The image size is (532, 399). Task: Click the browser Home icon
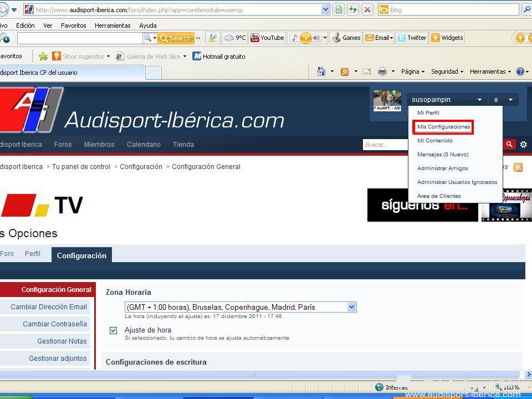pyautogui.click(x=321, y=71)
